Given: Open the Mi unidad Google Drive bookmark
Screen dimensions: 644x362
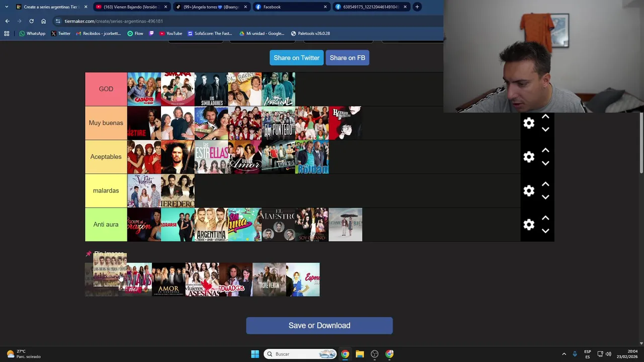Looking at the screenshot, I should 262,34.
